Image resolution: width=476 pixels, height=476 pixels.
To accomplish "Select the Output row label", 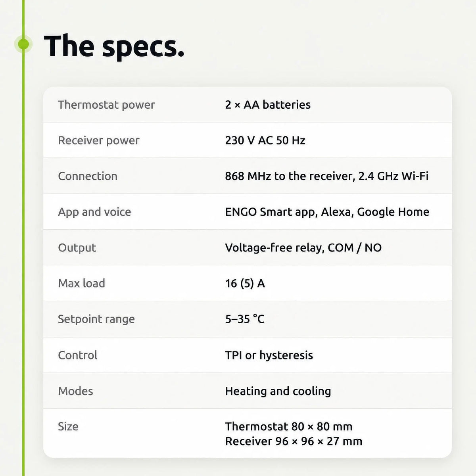I will pyautogui.click(x=77, y=248).
